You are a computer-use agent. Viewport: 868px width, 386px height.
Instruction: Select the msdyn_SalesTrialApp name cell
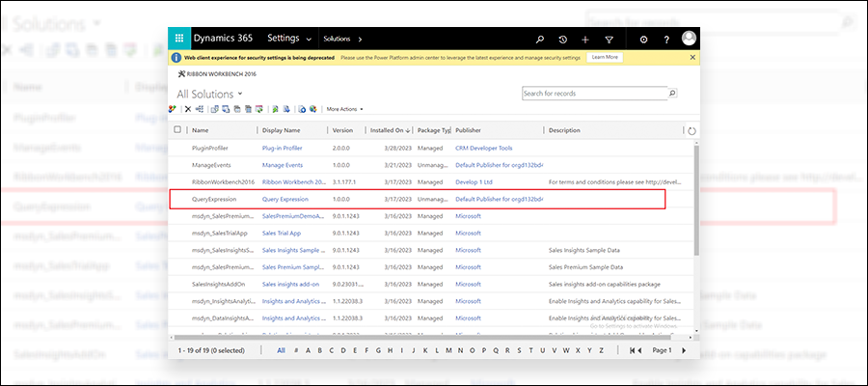pos(219,234)
